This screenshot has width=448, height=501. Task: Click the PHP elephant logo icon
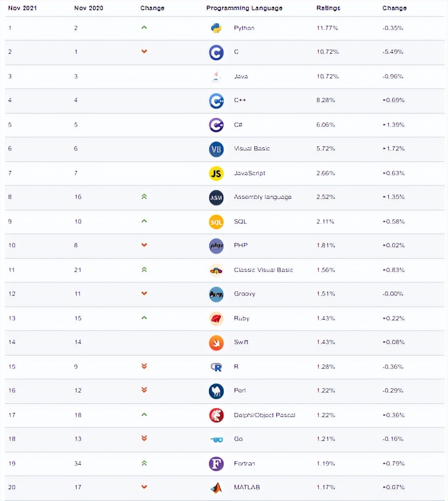click(x=216, y=246)
